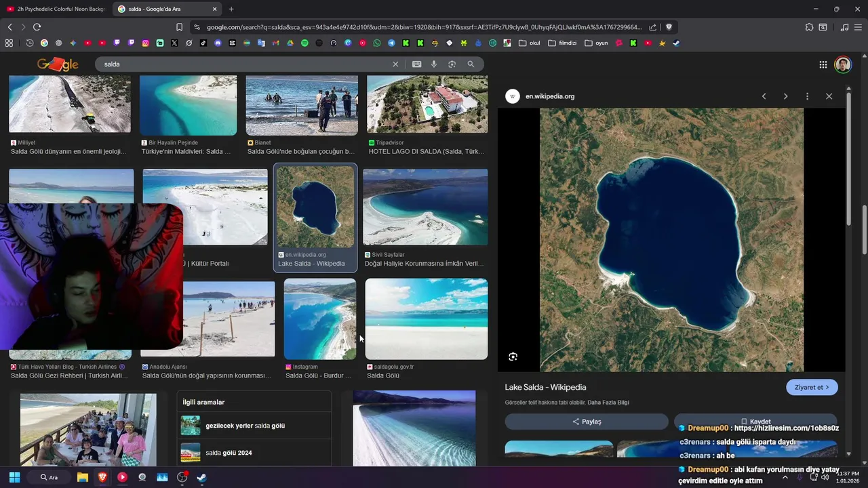Open Bir Hayalin Peşinde result caption

tap(186, 152)
